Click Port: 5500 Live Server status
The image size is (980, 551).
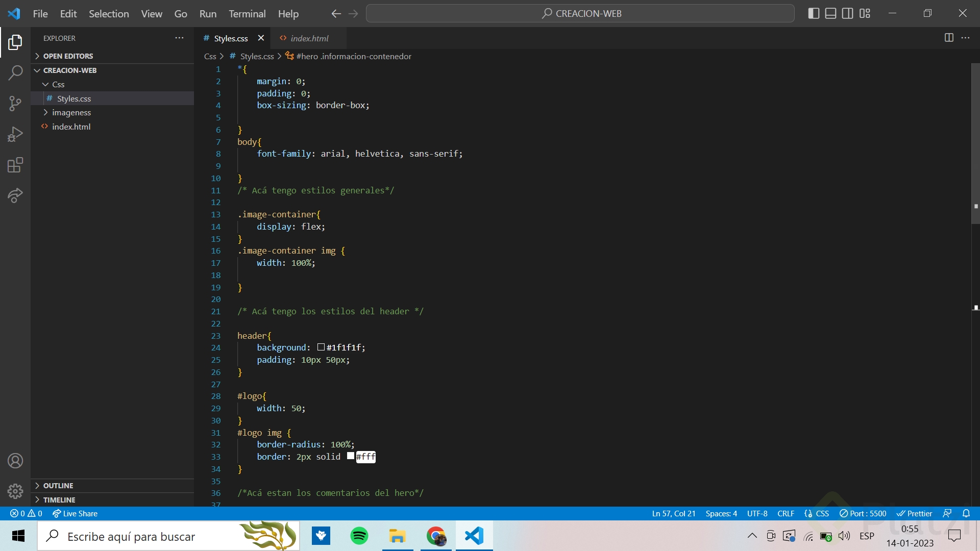(x=863, y=514)
